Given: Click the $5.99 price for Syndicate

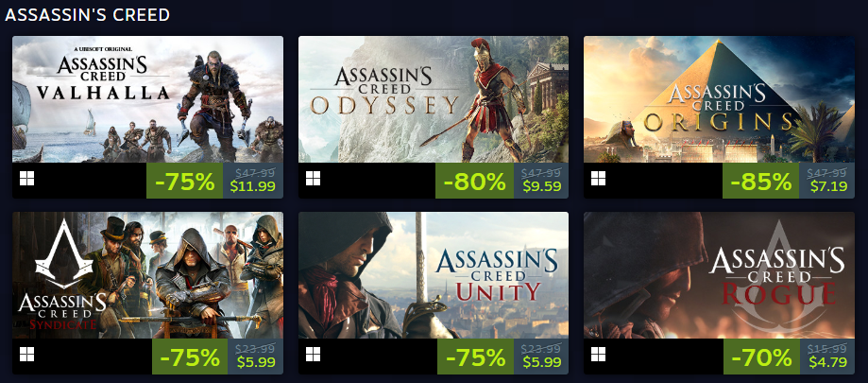Looking at the screenshot, I should 256,362.
